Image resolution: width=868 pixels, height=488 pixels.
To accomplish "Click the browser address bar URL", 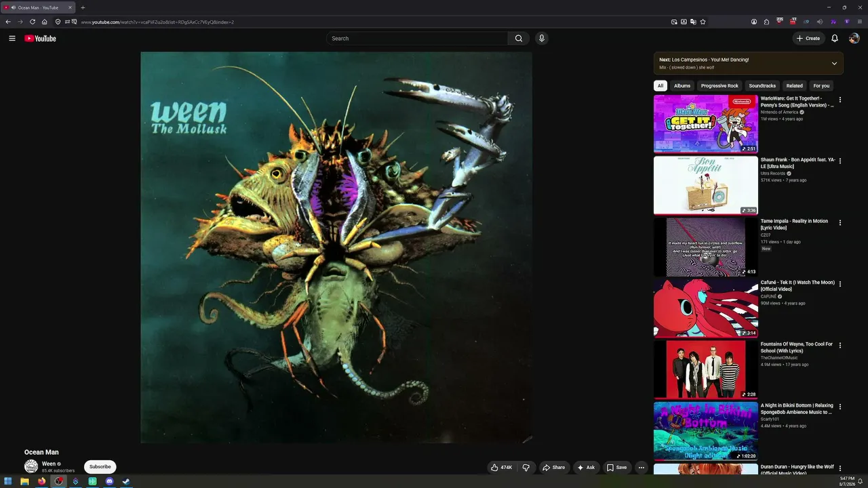I will pos(157,22).
